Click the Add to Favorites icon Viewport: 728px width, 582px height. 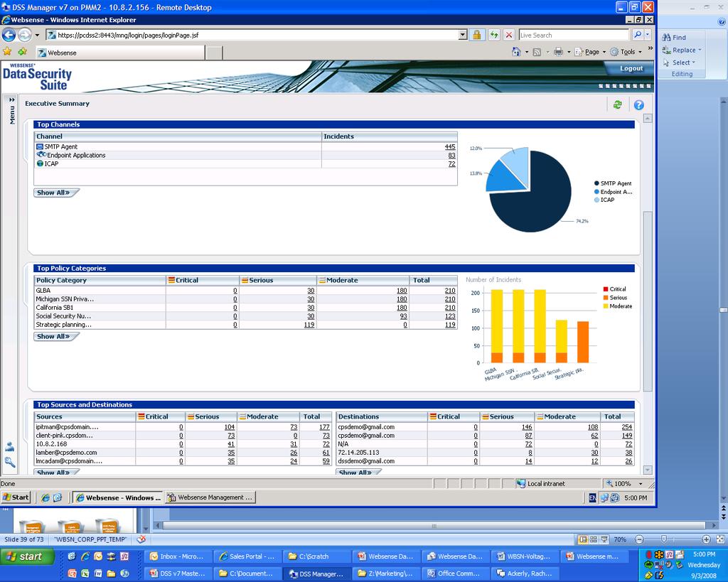click(x=22, y=51)
